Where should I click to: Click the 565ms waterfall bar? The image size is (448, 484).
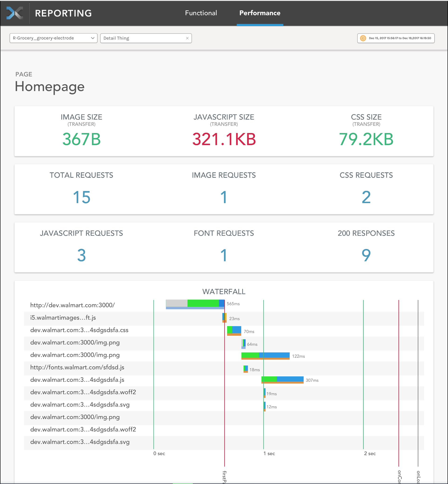coord(195,303)
